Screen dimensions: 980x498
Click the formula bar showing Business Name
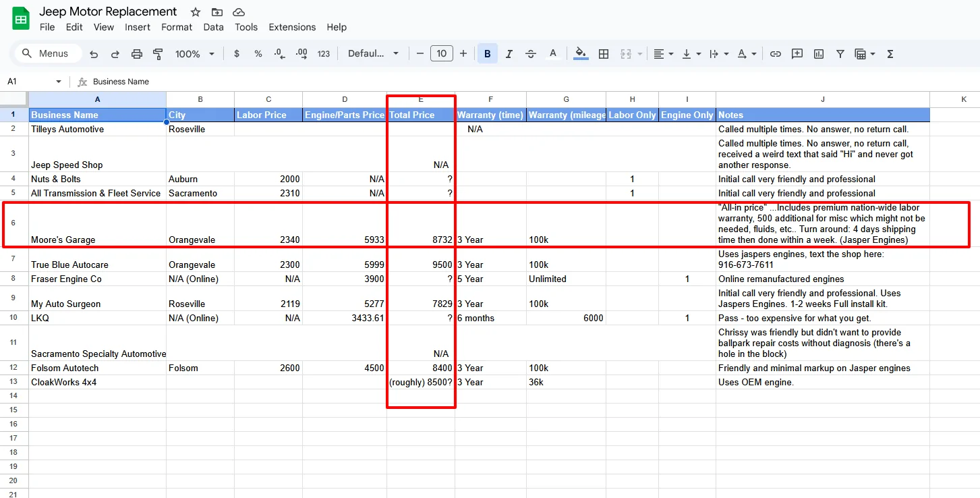[533, 82]
